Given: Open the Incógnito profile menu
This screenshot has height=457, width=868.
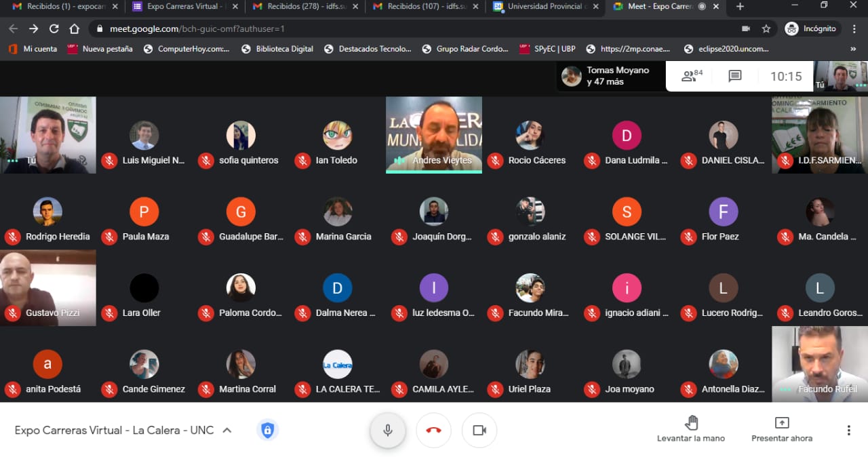Looking at the screenshot, I should tap(812, 29).
